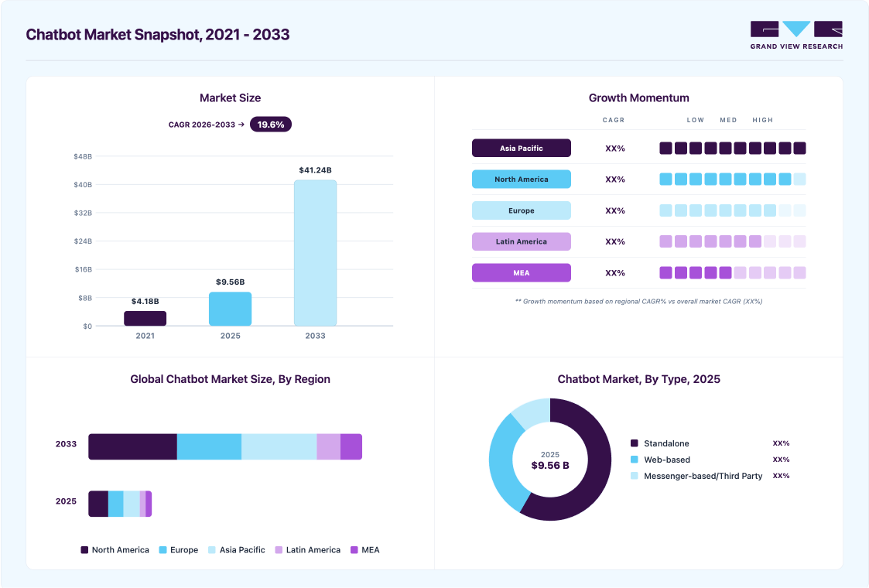The height and width of the screenshot is (588, 869).
Task: Click the 2025 market size bar
Action: [x=230, y=309]
